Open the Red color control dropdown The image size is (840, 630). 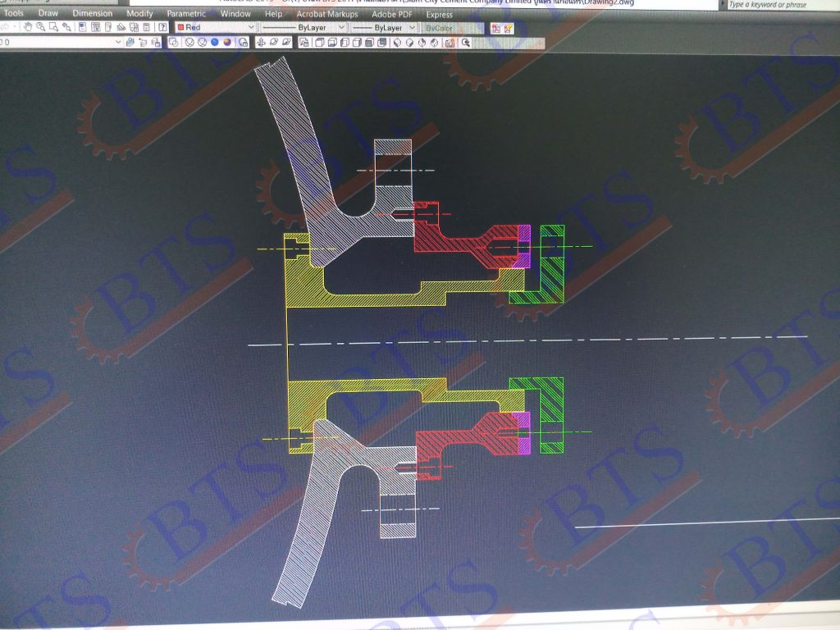[x=216, y=27]
